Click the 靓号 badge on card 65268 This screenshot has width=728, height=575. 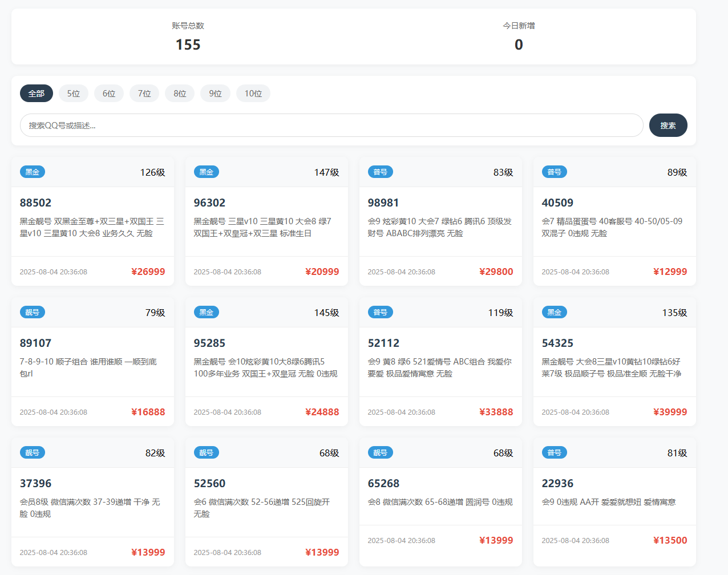pyautogui.click(x=380, y=453)
